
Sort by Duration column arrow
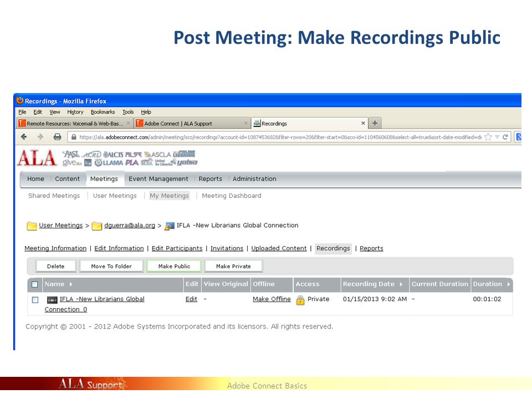click(x=508, y=284)
